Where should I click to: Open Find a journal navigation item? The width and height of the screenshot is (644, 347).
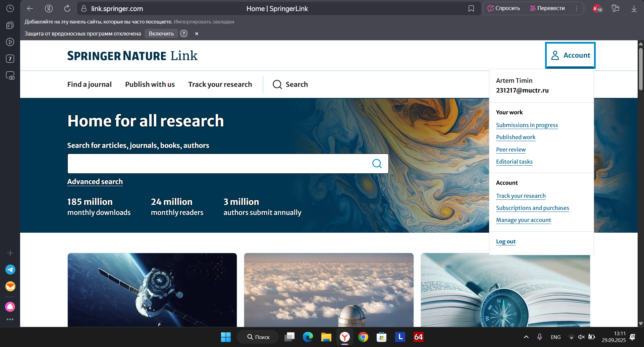tap(89, 84)
